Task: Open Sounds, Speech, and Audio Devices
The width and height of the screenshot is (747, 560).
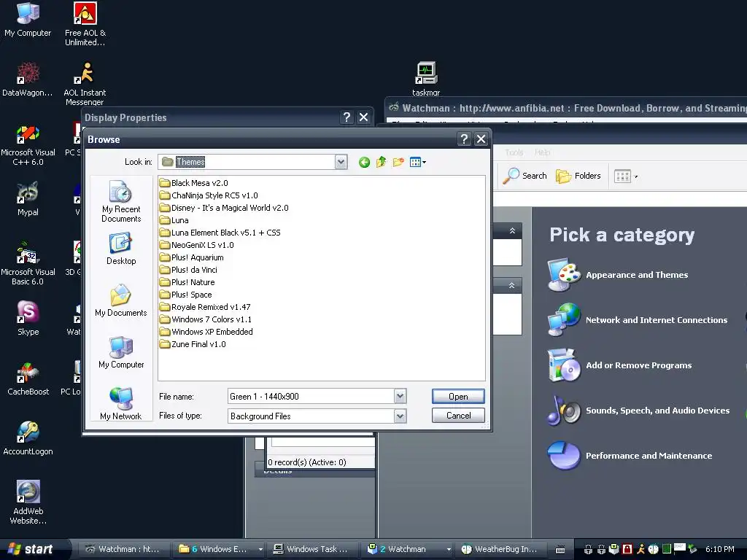Action: (x=638, y=411)
